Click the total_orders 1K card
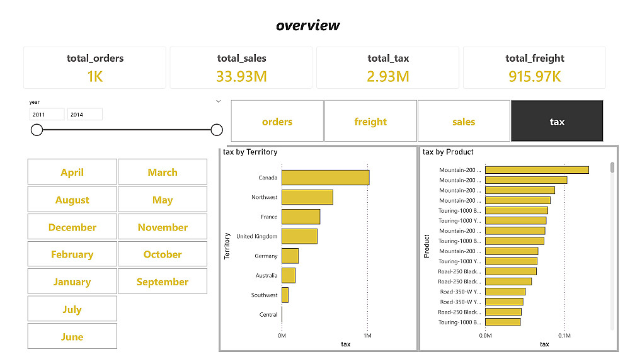This screenshot has height=364, width=630. 95,67
